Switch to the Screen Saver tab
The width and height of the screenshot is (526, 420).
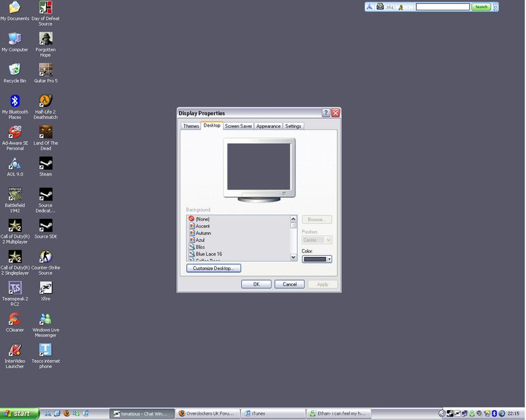coord(238,126)
